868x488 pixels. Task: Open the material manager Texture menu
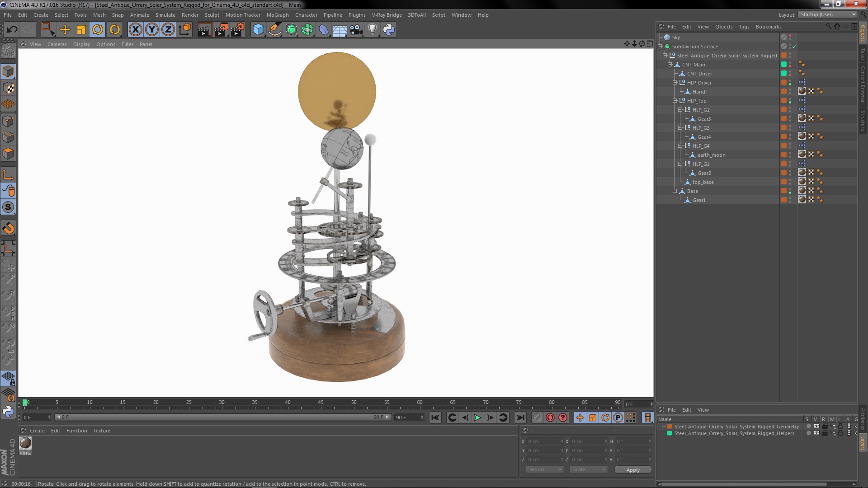tap(102, 431)
